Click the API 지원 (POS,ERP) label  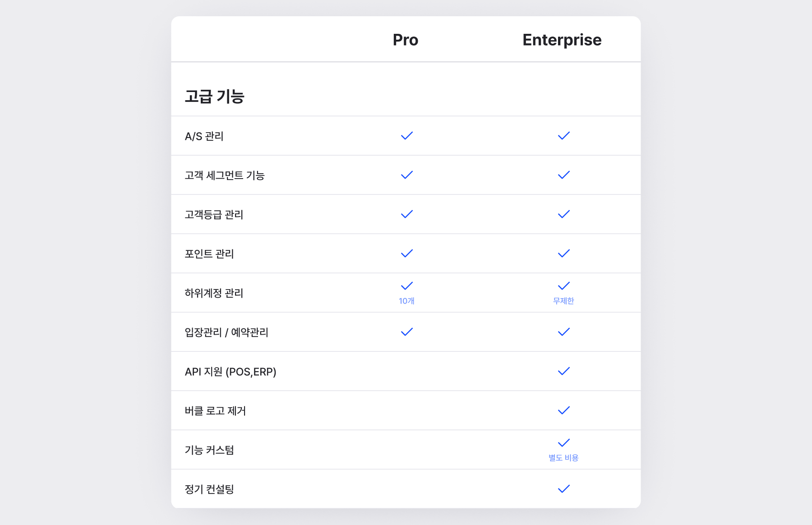[231, 372]
